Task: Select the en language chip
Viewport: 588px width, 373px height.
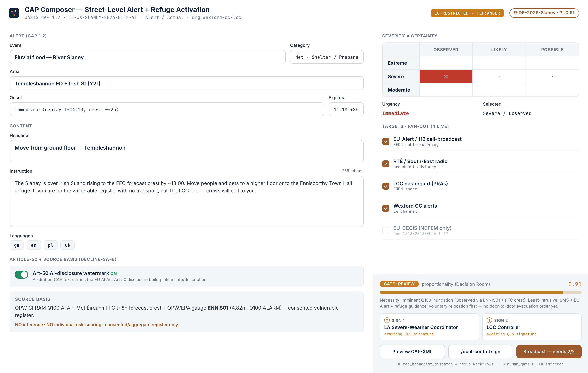Action: (34, 245)
